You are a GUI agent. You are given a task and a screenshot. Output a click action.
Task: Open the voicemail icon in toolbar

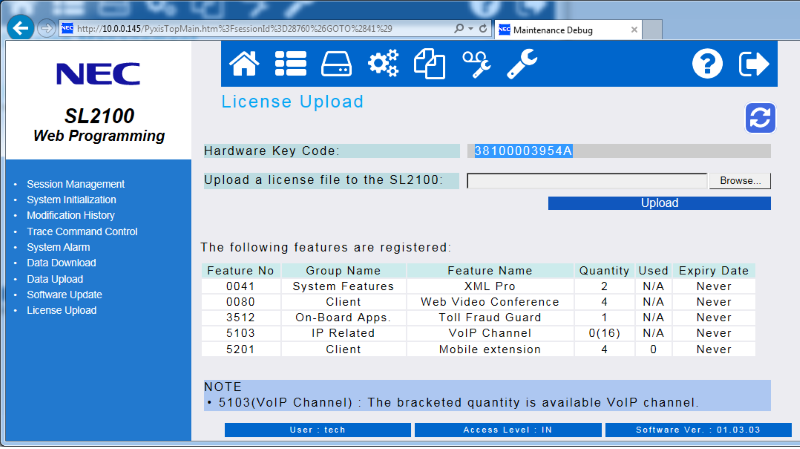click(475, 64)
